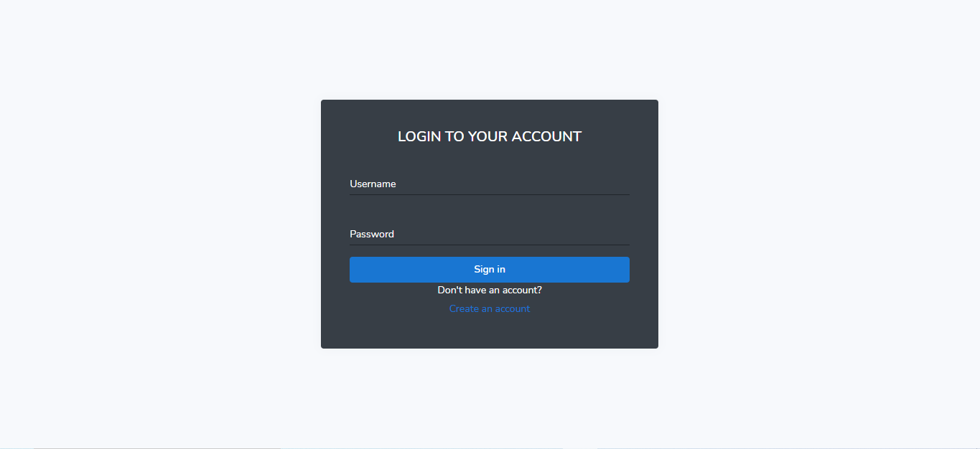
Task: Click the underline beneath the Username field
Action: 490,194
